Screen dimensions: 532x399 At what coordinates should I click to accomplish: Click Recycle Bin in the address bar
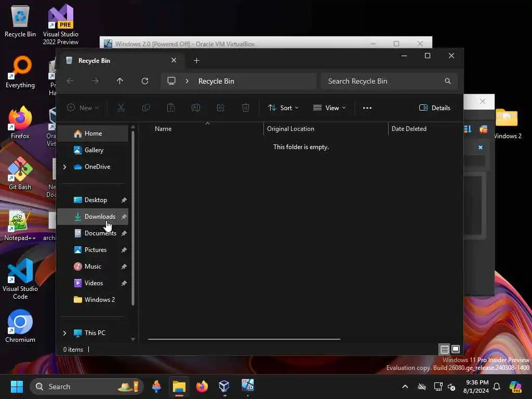click(216, 81)
